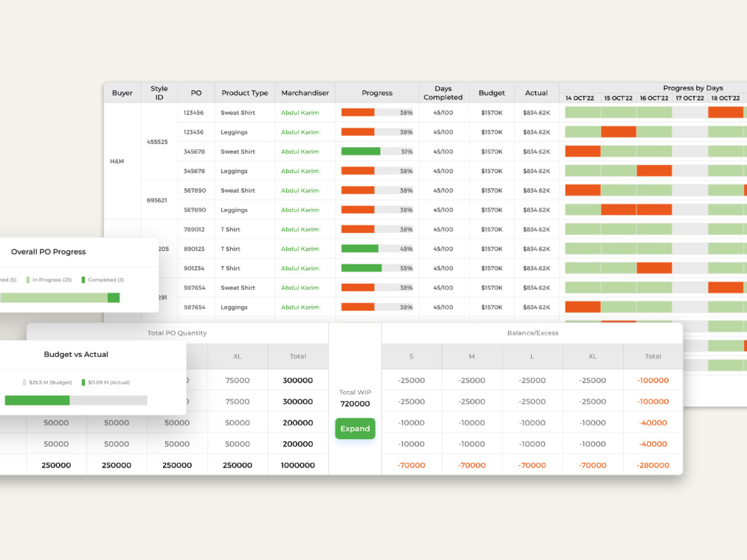The height and width of the screenshot is (560, 747).
Task: Click the Budget column header
Action: point(492,93)
